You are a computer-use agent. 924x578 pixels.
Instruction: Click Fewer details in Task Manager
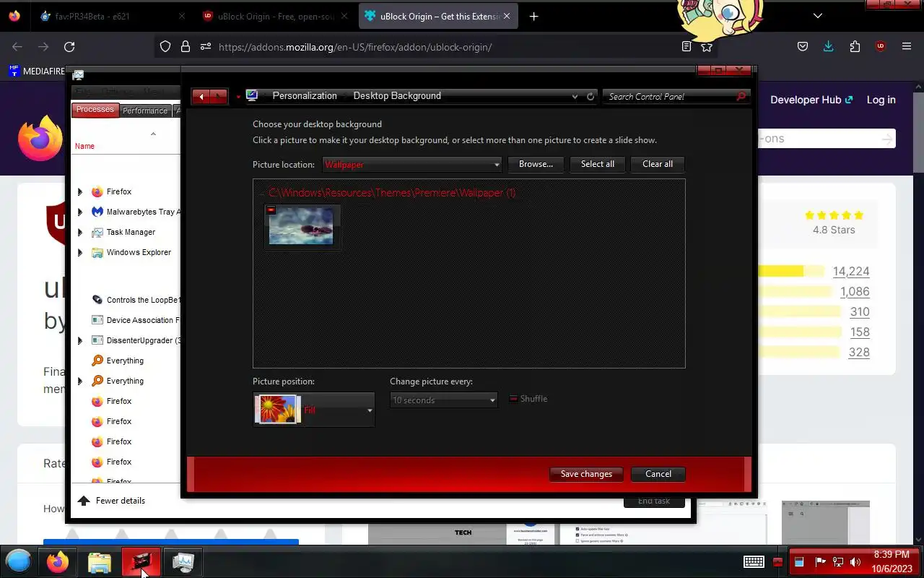tap(112, 501)
